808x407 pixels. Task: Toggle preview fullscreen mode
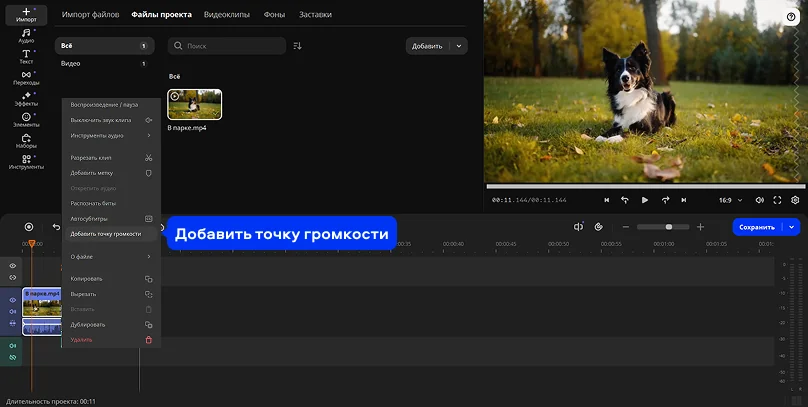(777, 200)
